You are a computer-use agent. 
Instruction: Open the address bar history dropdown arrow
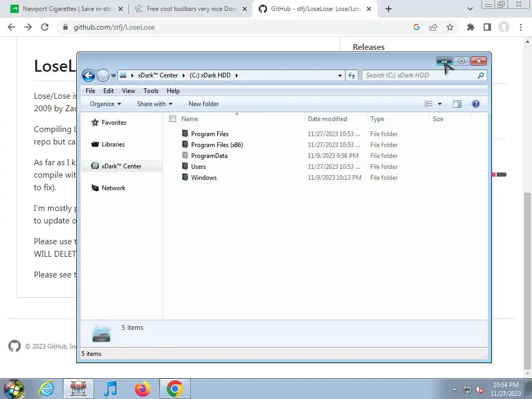(x=340, y=76)
